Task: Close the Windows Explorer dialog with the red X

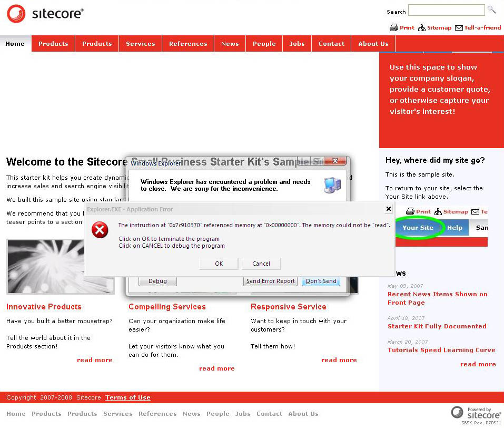Action: pyautogui.click(x=335, y=161)
